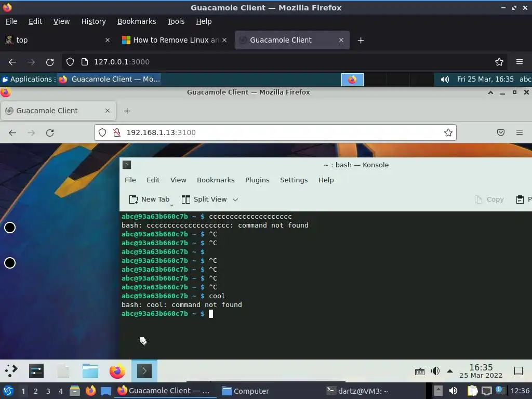Open the bottom panel start menu
This screenshot has height=399, width=532.
[8, 391]
